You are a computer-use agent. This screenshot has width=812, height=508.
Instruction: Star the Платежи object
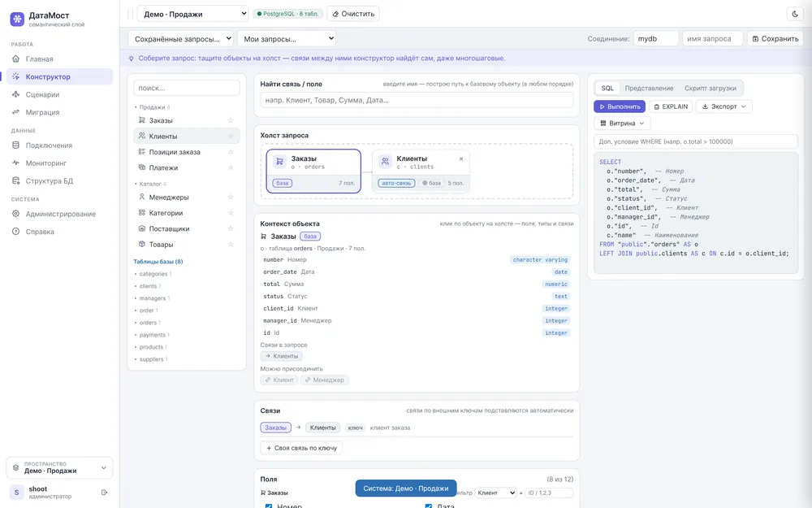(231, 167)
